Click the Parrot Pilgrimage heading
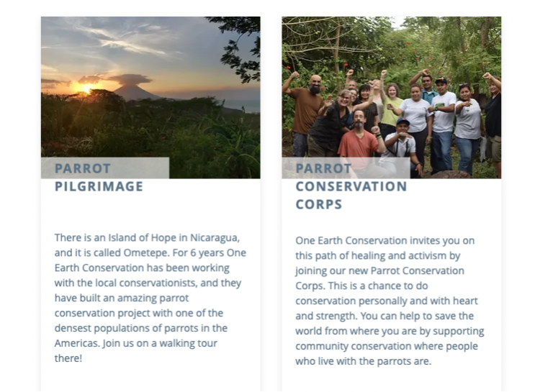This screenshot has height=392, width=553. click(99, 178)
